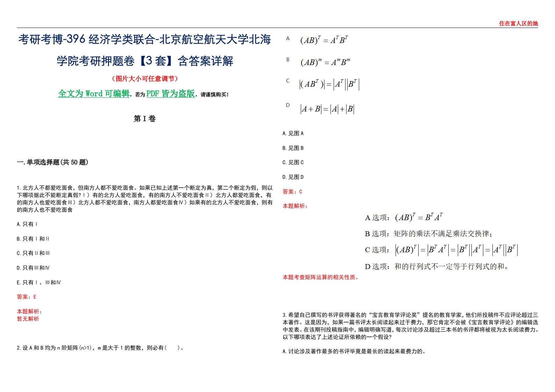Select the red note 图片大小可任意调节
The image size is (555, 392).
pyautogui.click(x=144, y=79)
